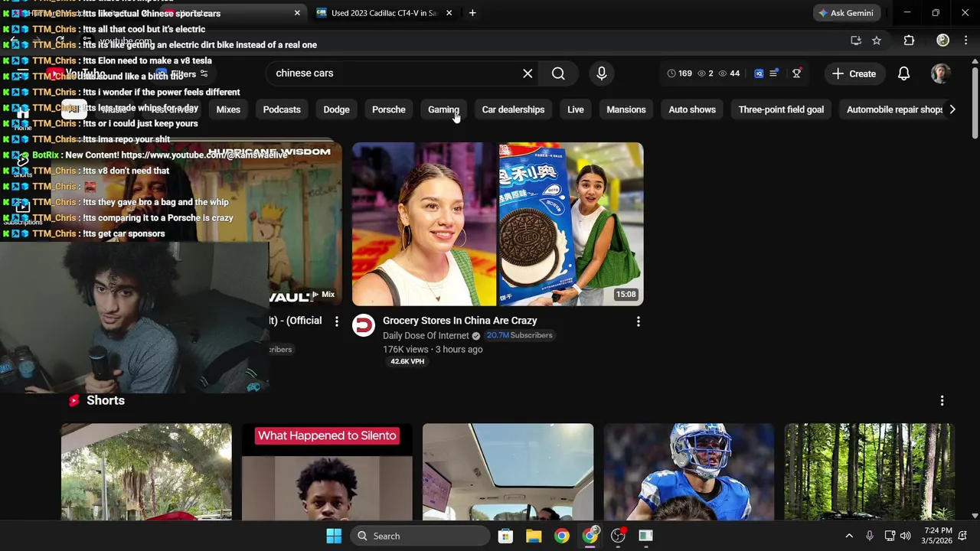Bookmark this page with the star icon
This screenshot has width=980, height=551.
(877, 41)
